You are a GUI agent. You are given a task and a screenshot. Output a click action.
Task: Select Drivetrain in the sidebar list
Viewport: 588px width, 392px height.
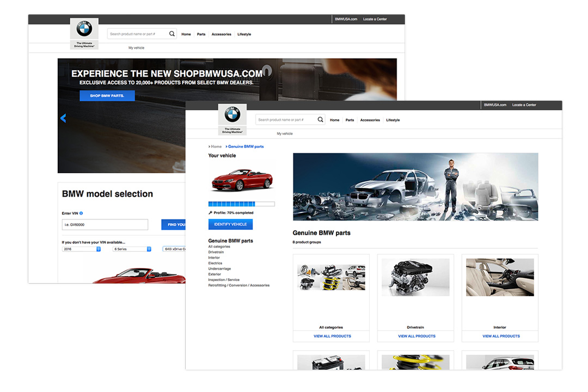(216, 252)
